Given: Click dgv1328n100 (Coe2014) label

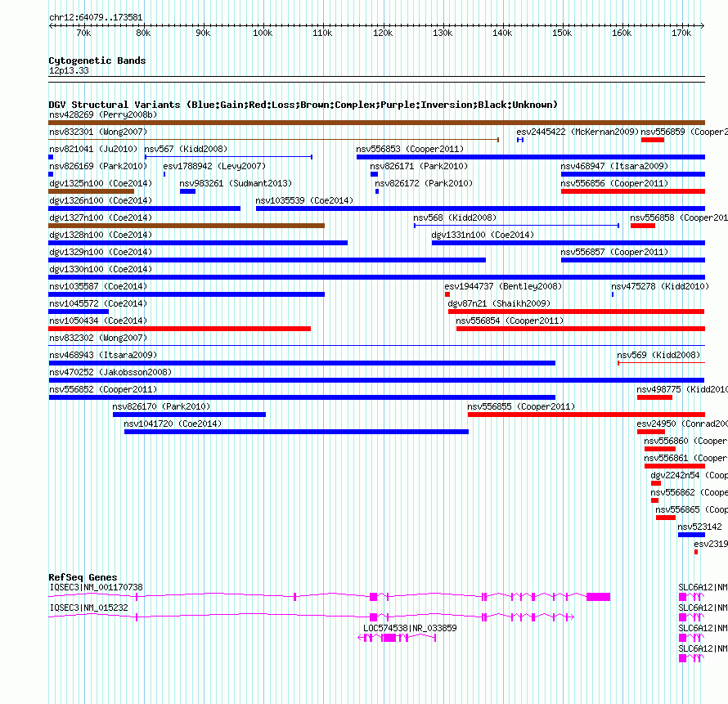Looking at the screenshot, I should tap(101, 235).
